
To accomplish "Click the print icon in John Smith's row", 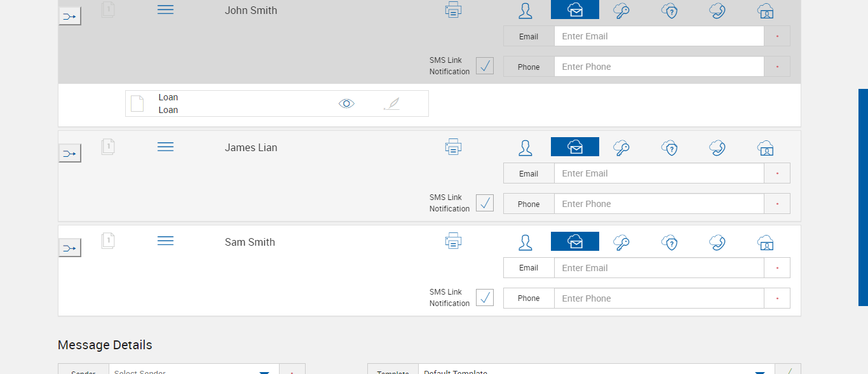I will [x=453, y=10].
